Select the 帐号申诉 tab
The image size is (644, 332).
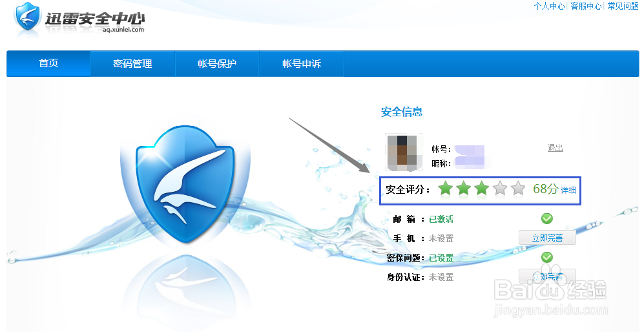302,63
